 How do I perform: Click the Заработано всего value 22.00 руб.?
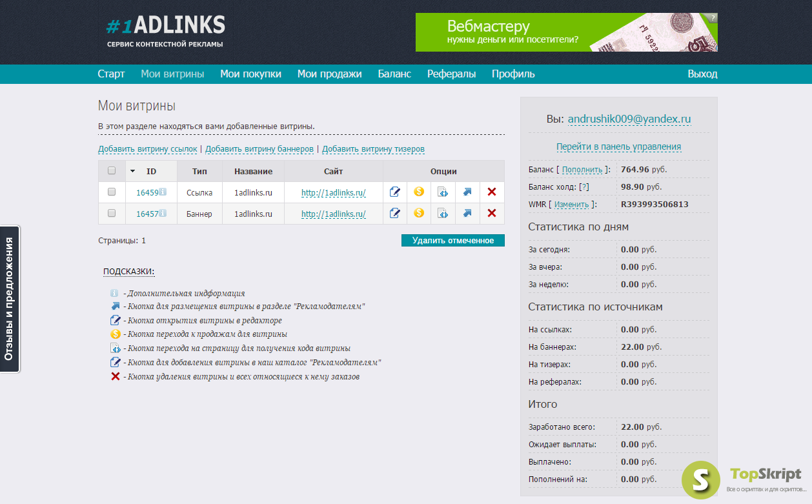641,427
